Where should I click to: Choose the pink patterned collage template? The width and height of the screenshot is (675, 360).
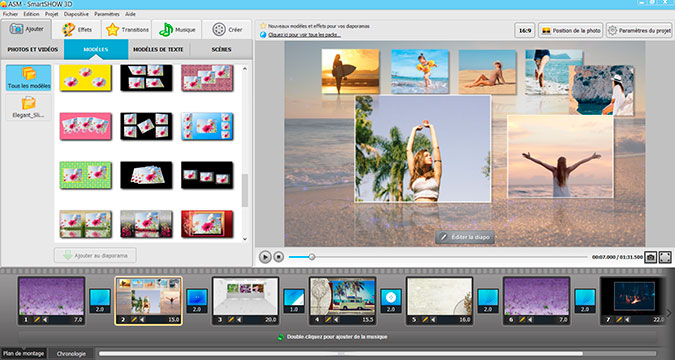coord(207,78)
